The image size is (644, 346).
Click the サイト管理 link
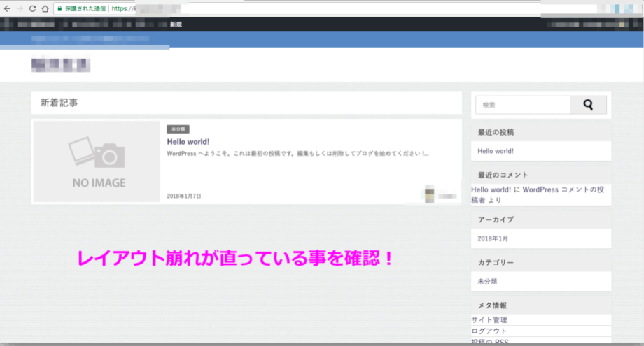click(x=489, y=320)
